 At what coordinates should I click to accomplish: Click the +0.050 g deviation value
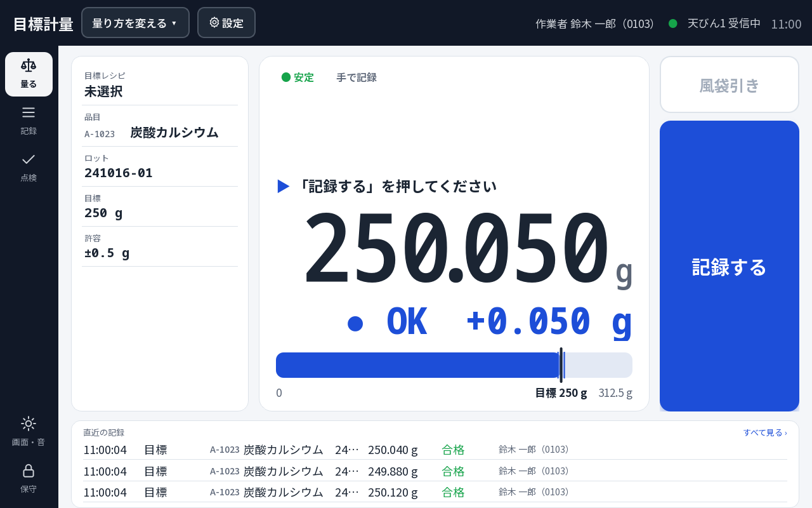click(549, 321)
